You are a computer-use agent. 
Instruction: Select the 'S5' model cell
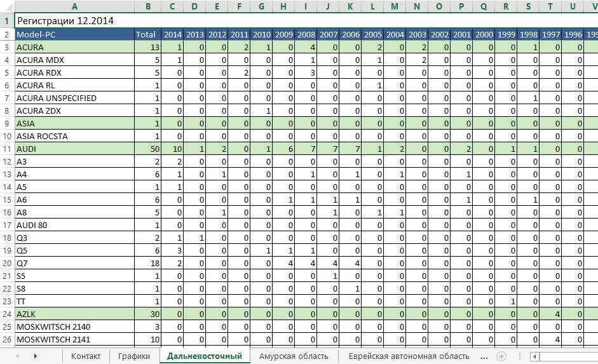[74, 276]
